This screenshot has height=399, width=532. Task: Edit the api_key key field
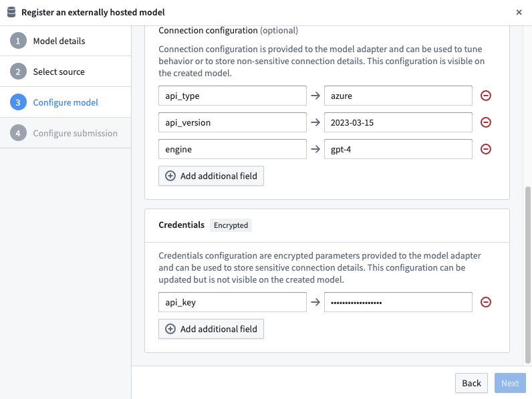point(233,302)
